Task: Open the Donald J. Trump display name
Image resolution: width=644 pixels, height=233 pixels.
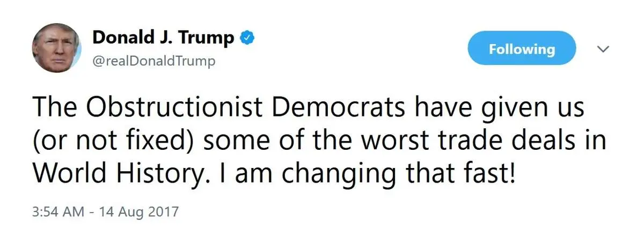Action: (x=164, y=38)
